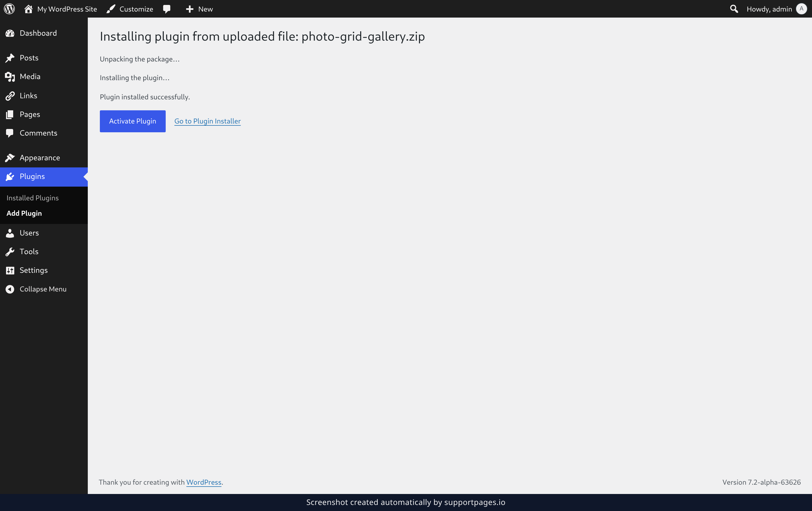
Task: Click the Posts pushpin icon
Action: [x=10, y=58]
